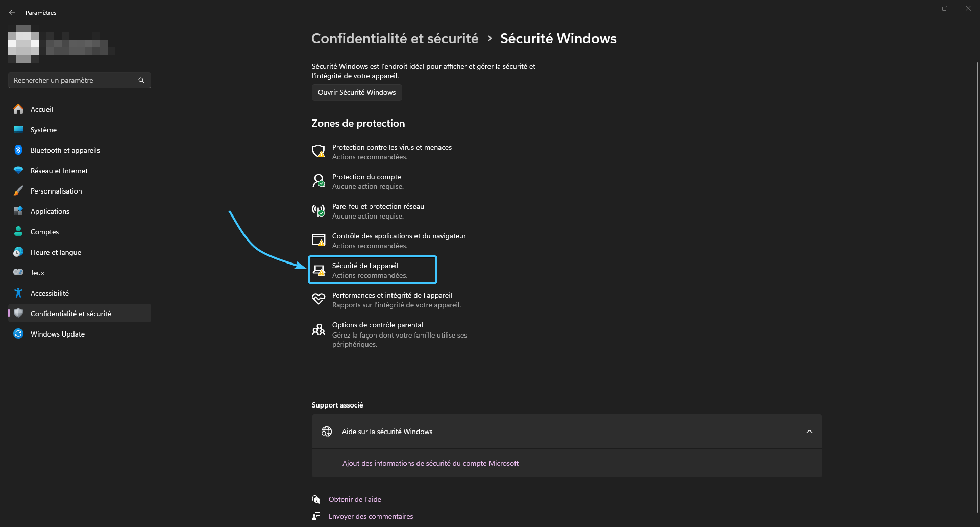This screenshot has height=527, width=980.
Task: Click the user profile avatar
Action: (x=23, y=43)
